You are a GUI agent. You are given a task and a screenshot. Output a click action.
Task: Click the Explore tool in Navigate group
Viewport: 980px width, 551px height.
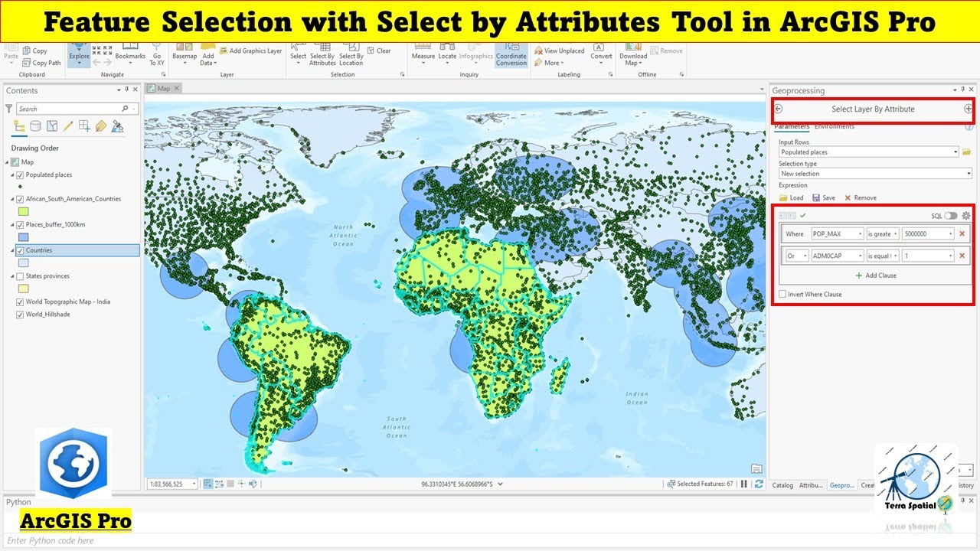(79, 54)
